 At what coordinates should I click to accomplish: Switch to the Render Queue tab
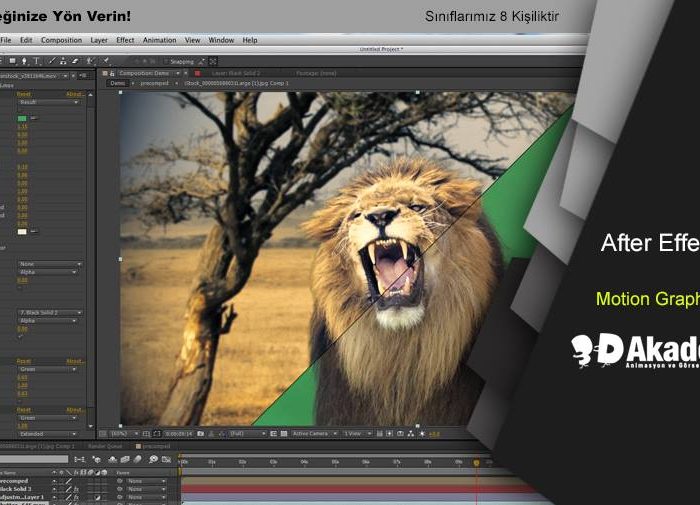coord(104,446)
